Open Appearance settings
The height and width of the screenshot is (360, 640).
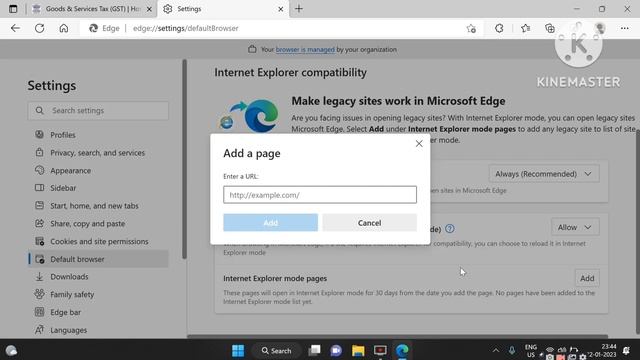click(98, 171)
